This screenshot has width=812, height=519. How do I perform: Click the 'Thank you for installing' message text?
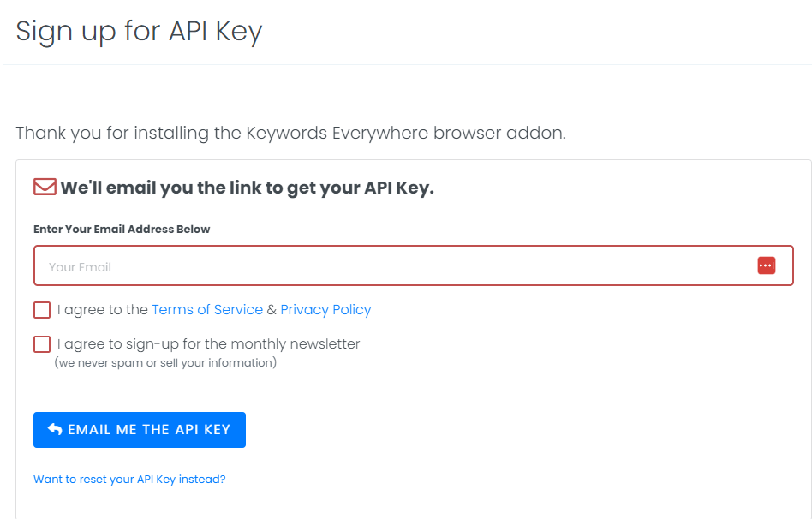(x=290, y=133)
